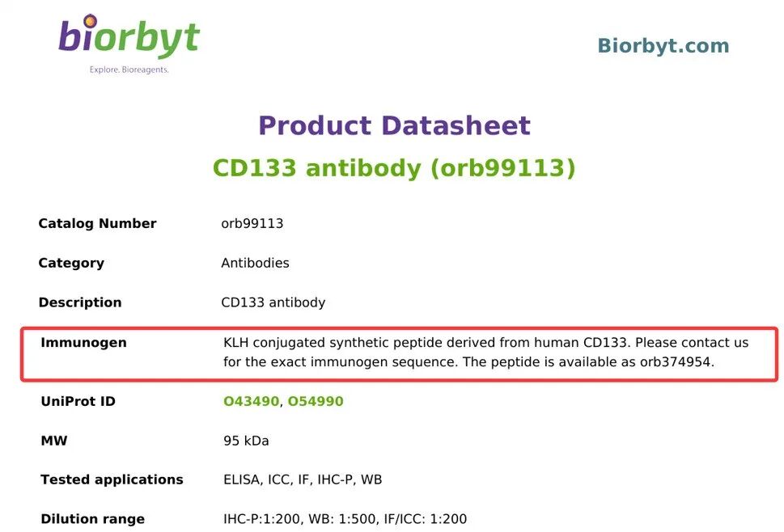The image size is (784, 532).
Task: Click the 95 kDa value
Action: [x=246, y=441]
